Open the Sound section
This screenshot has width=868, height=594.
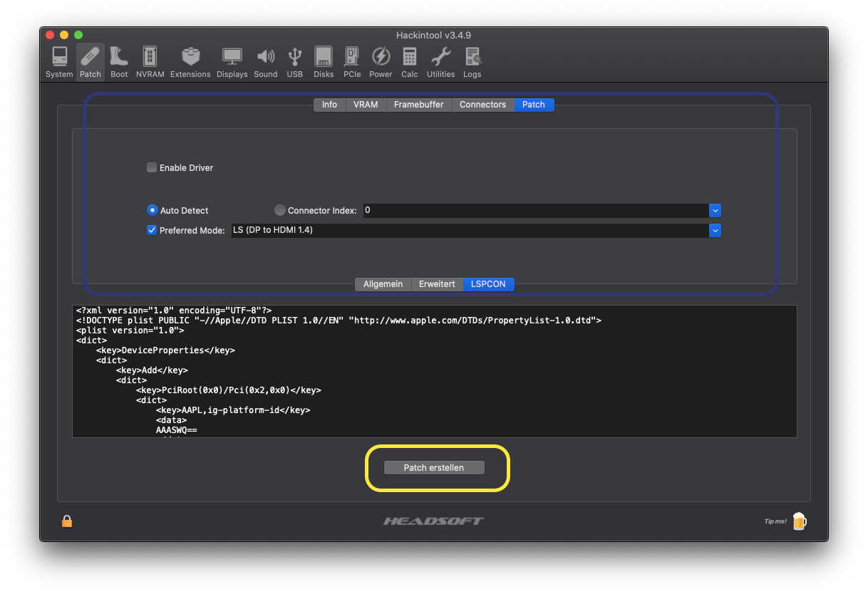click(x=265, y=62)
